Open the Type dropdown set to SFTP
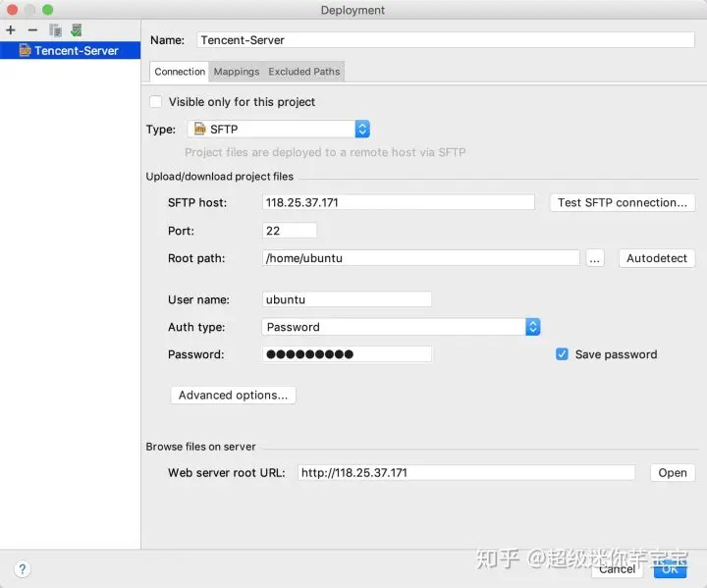The width and height of the screenshot is (707, 588). click(x=279, y=130)
